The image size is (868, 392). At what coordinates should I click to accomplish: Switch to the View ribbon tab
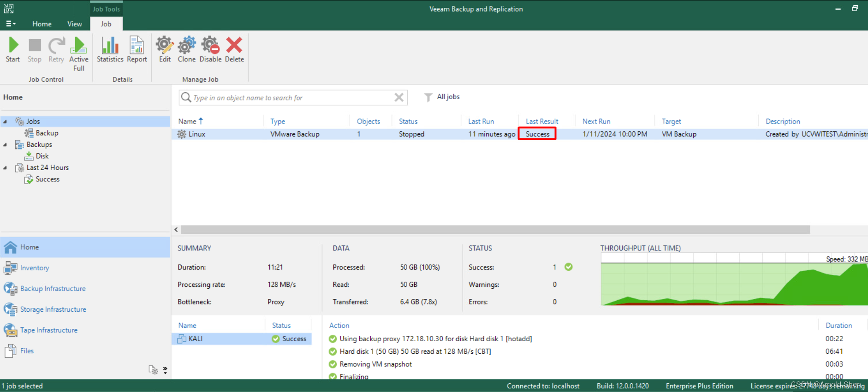[75, 24]
